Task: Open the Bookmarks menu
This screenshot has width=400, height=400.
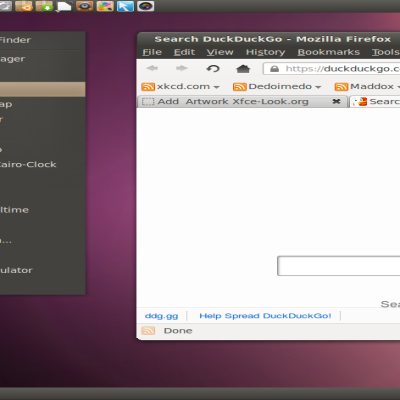Action: point(329,52)
